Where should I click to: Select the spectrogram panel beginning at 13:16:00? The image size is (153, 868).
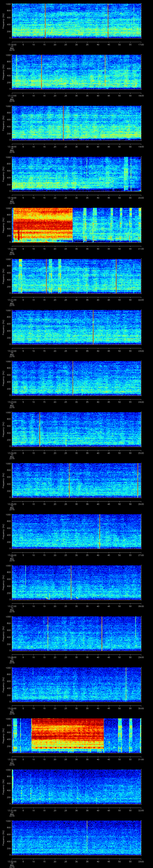coord(76,21)
